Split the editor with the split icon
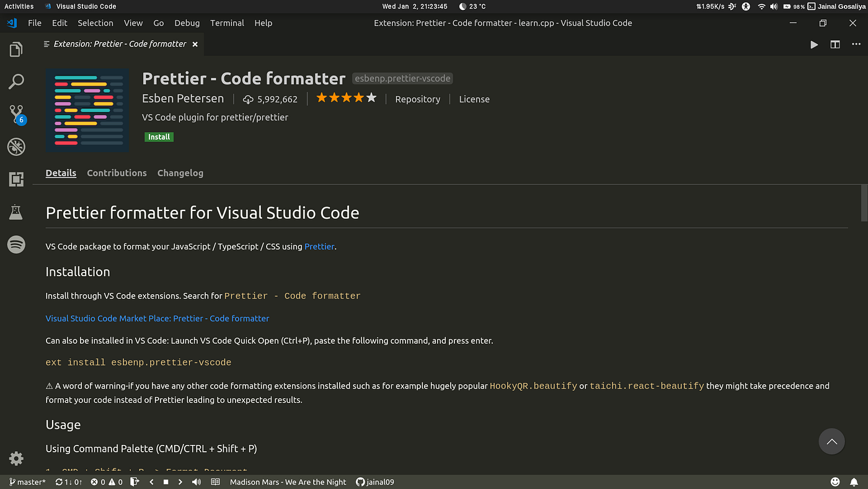 click(835, 44)
